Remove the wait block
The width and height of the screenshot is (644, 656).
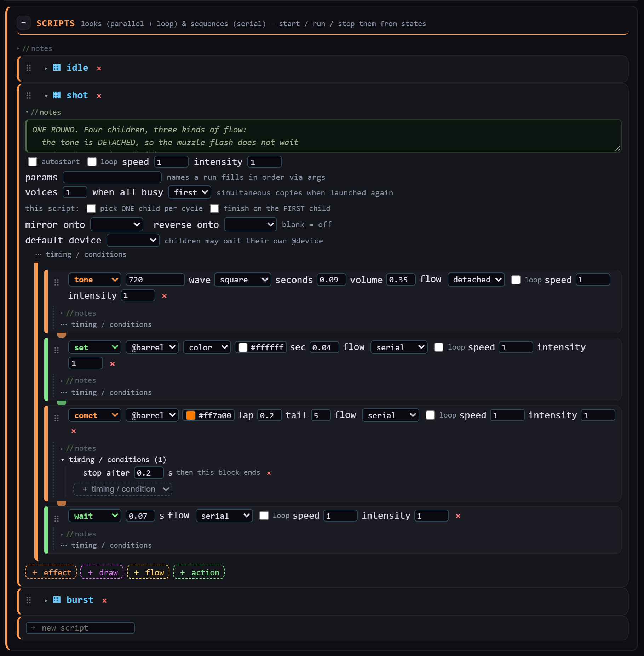tap(458, 516)
